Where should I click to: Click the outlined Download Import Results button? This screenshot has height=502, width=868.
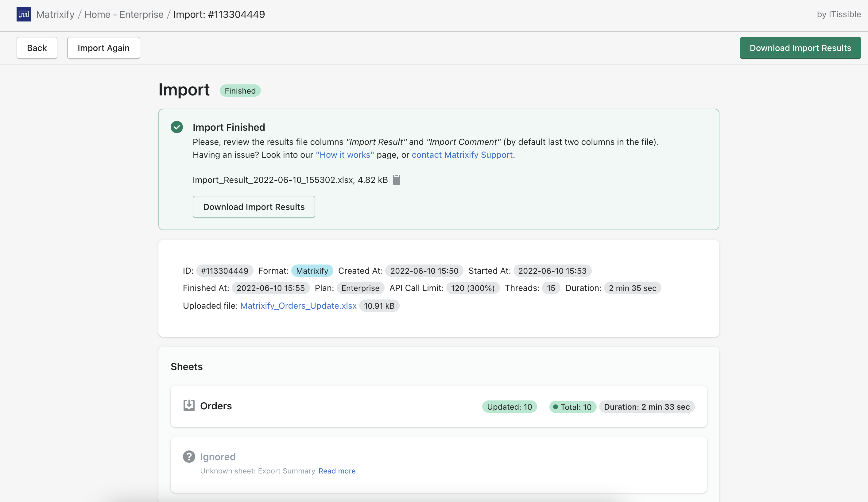254,207
